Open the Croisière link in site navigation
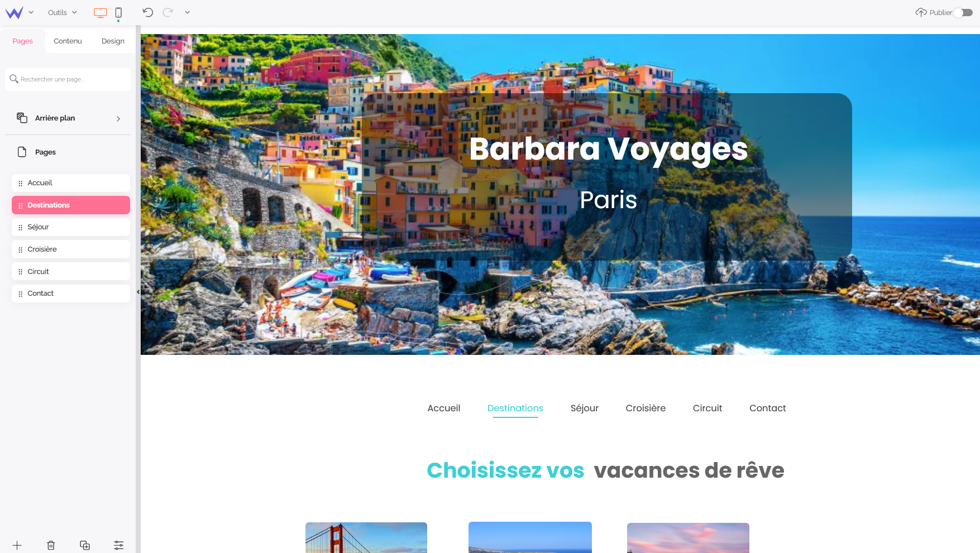The width and height of the screenshot is (980, 553). coord(646,408)
